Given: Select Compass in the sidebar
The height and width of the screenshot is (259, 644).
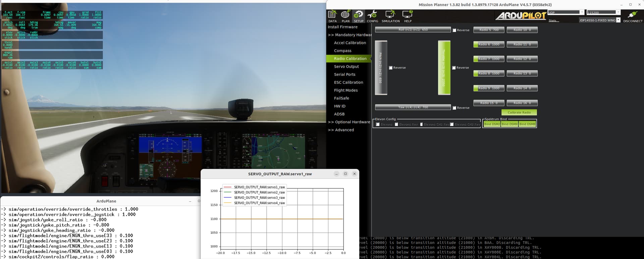Looking at the screenshot, I should (342, 51).
